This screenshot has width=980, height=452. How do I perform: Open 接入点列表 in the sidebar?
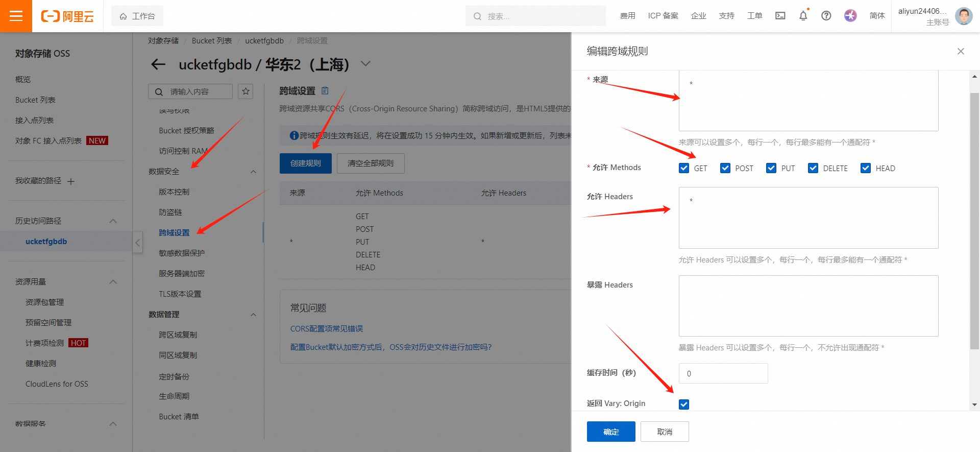click(x=34, y=121)
